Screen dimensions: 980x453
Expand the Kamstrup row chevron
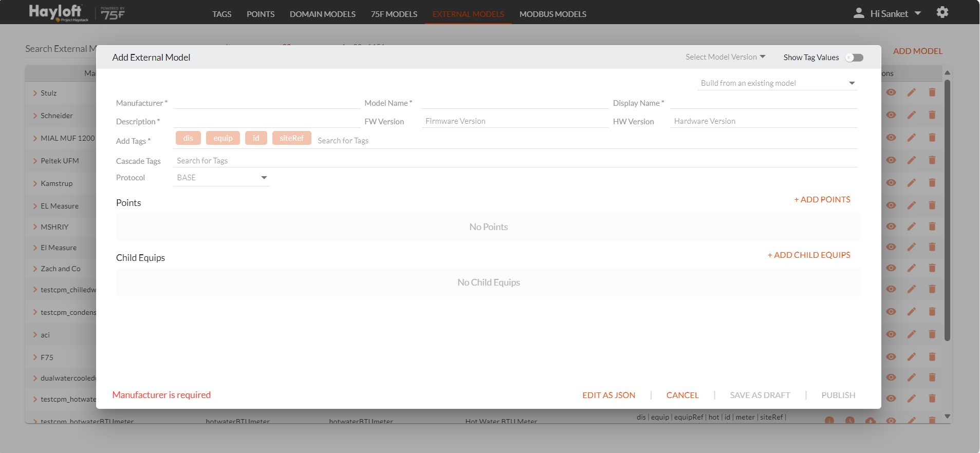pos(35,183)
